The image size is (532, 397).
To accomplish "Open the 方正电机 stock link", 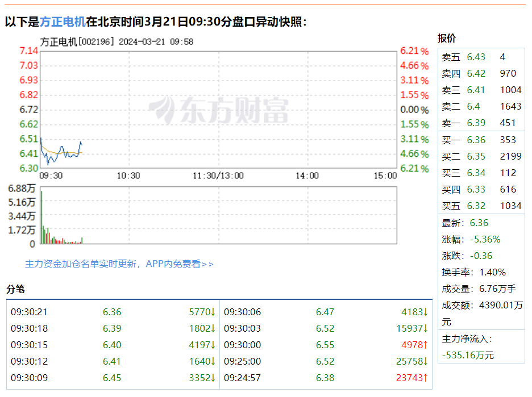I will click(x=63, y=22).
